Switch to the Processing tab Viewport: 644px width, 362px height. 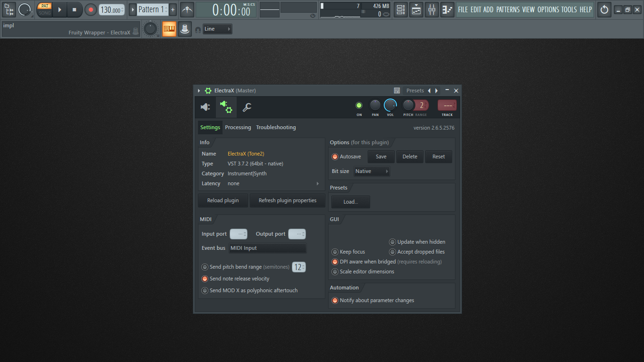pyautogui.click(x=238, y=127)
